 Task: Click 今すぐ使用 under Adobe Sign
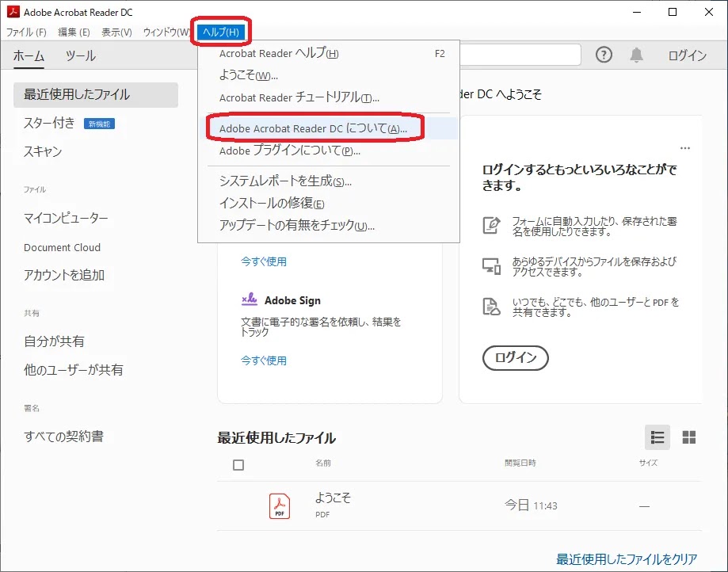pyautogui.click(x=264, y=360)
